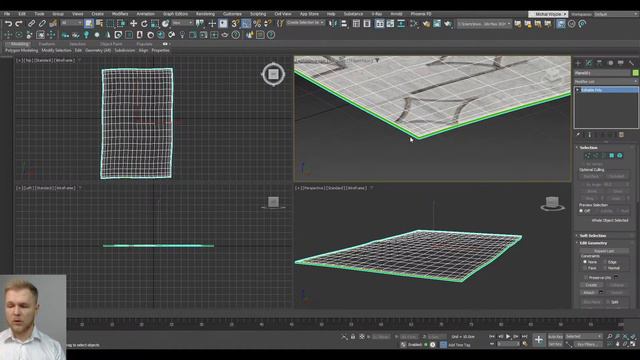Click the Zoom Extents navigation icon

[626, 336]
